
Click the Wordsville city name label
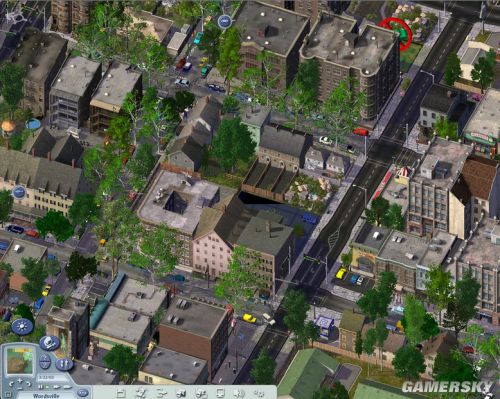pyautogui.click(x=46, y=396)
